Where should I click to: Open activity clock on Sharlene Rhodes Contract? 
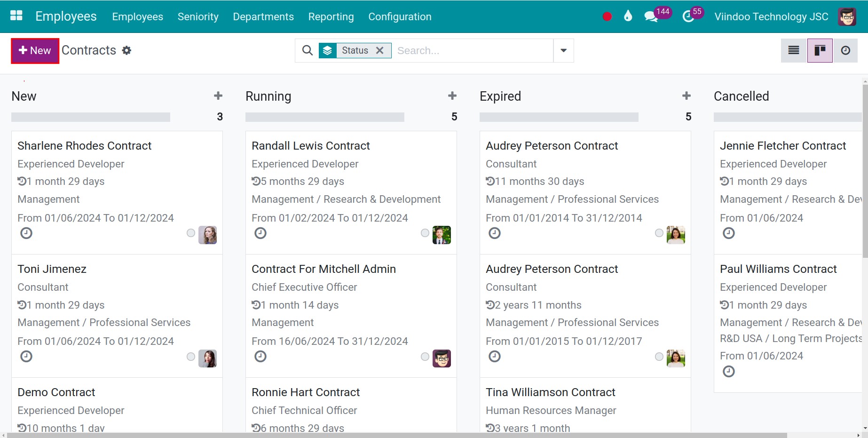coord(26,233)
